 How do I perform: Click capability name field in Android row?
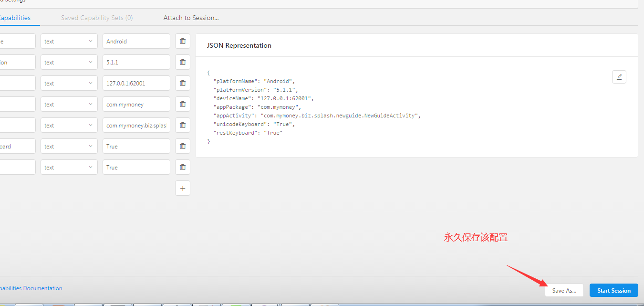18,41
